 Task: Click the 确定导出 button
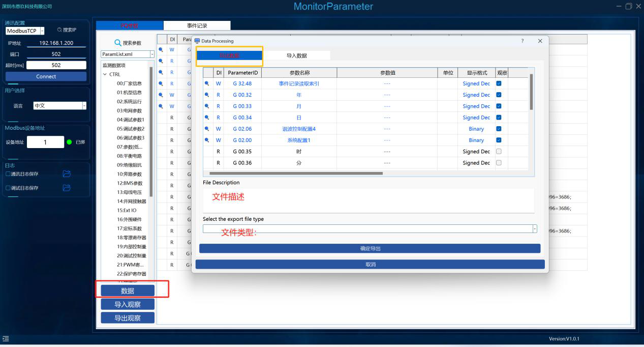[370, 248]
